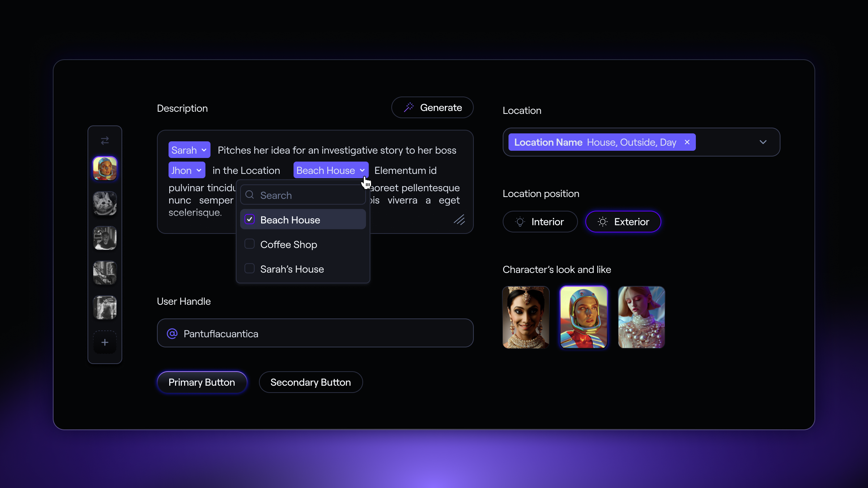
Task: Click the swap arrows icon in the sidebar
Action: tap(105, 141)
